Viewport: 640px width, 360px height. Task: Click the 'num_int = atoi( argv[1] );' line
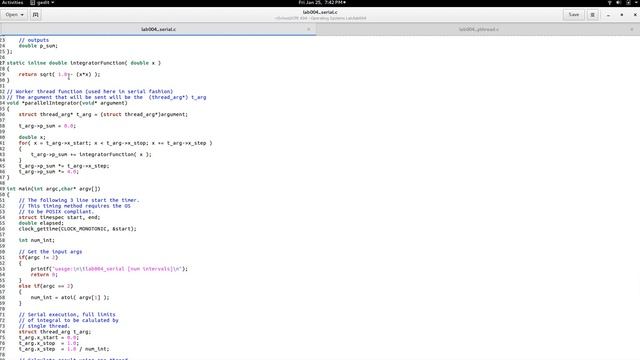[70, 297]
